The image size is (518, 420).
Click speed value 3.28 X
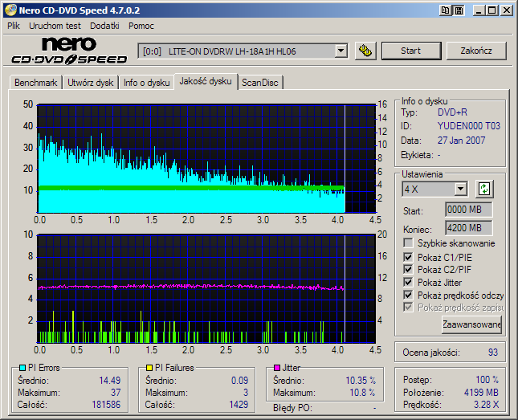coord(487,405)
